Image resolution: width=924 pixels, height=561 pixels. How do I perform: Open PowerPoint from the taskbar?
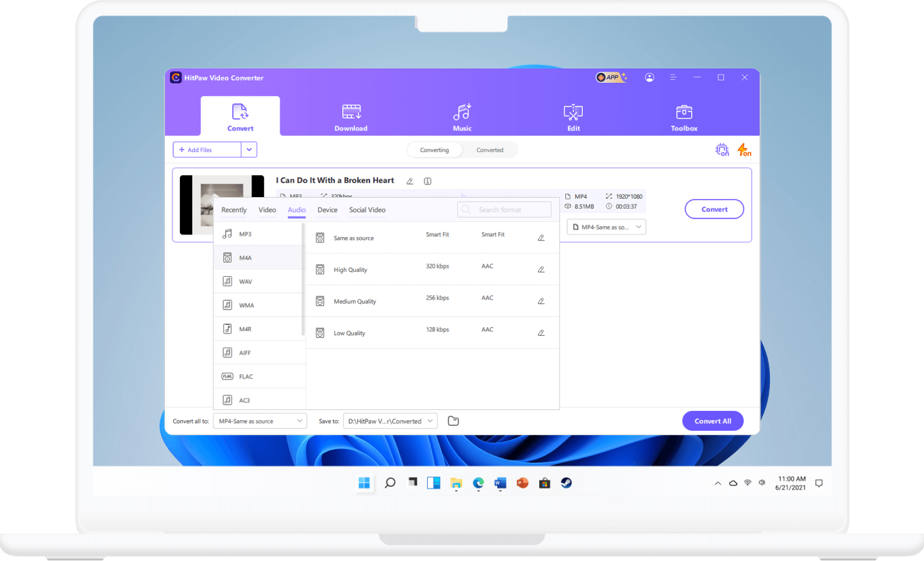tap(522, 483)
